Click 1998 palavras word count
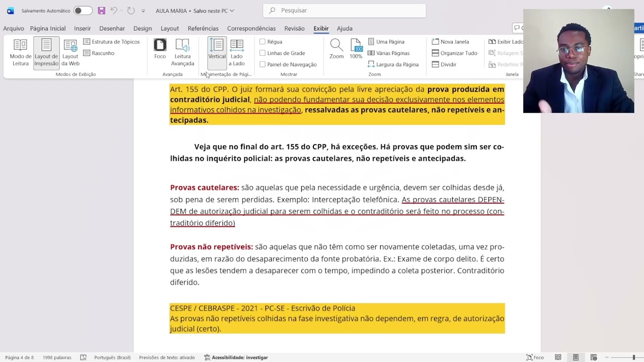The height and width of the screenshot is (362, 644). tap(57, 357)
